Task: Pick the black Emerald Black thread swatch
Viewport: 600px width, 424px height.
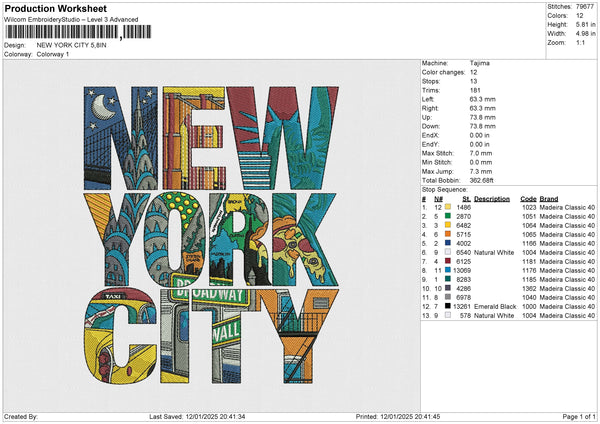Action: (447, 306)
